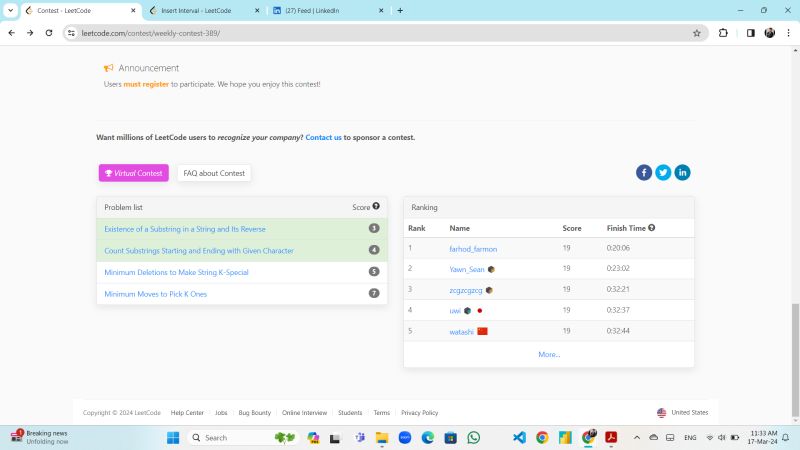Viewport: 800px width, 450px height.
Task: Open the Windows Start menu
Action: click(x=173, y=438)
